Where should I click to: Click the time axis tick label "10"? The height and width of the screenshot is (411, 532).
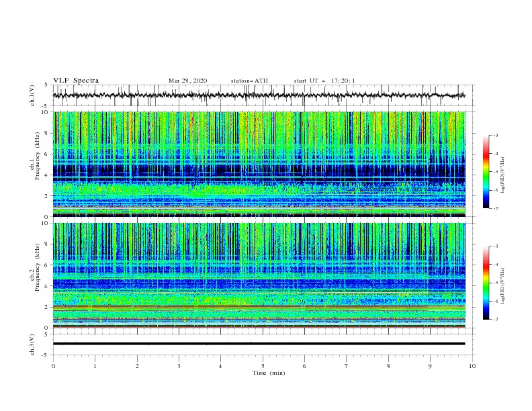[472, 366]
